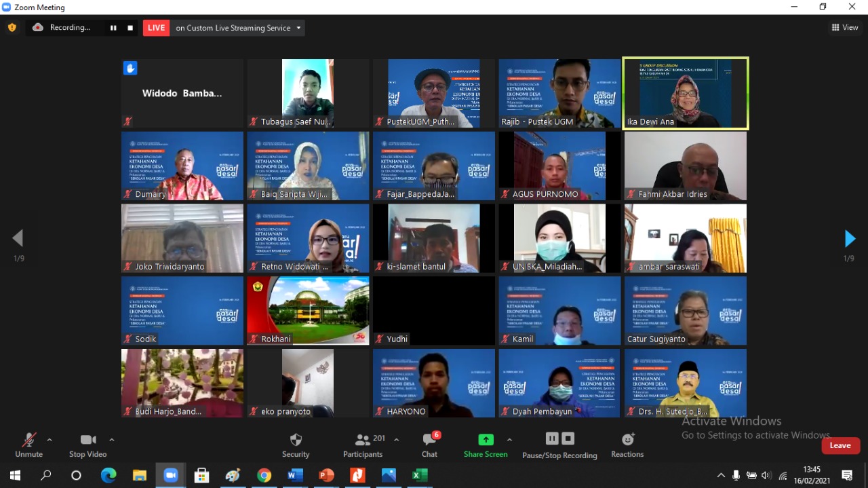The width and height of the screenshot is (868, 488).
Task: Stop the recording using top stop icon
Action: (x=130, y=28)
